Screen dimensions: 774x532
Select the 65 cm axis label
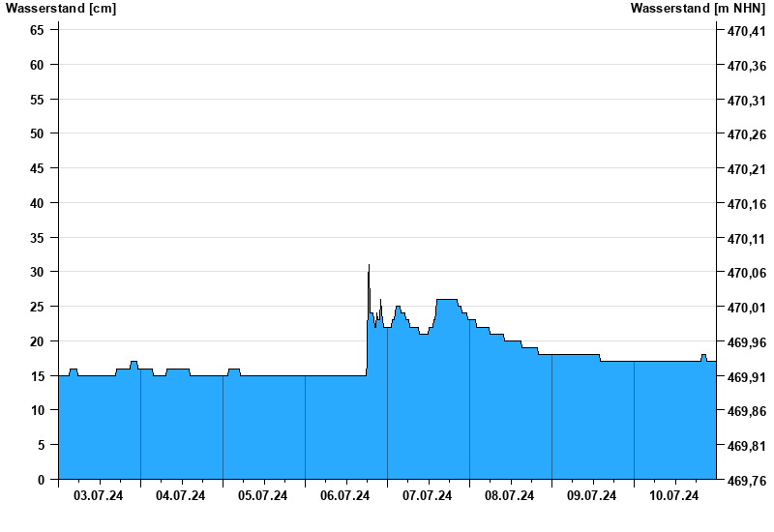click(37, 30)
